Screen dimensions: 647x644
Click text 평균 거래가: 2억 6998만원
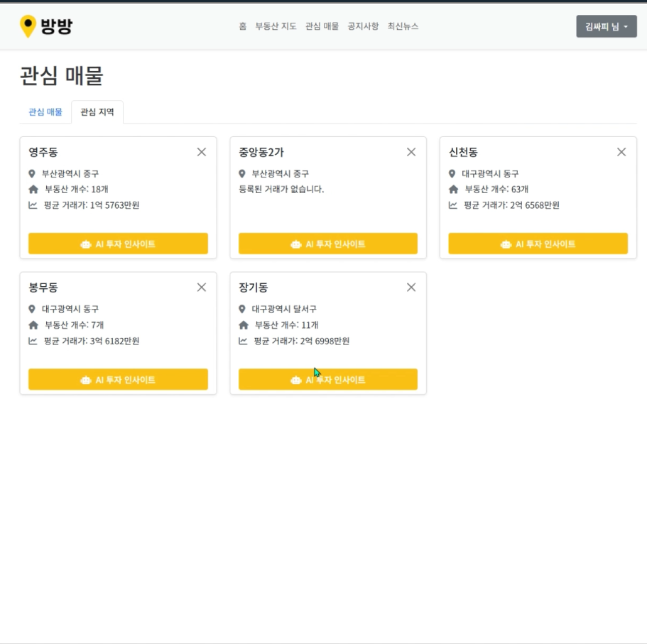[302, 341]
